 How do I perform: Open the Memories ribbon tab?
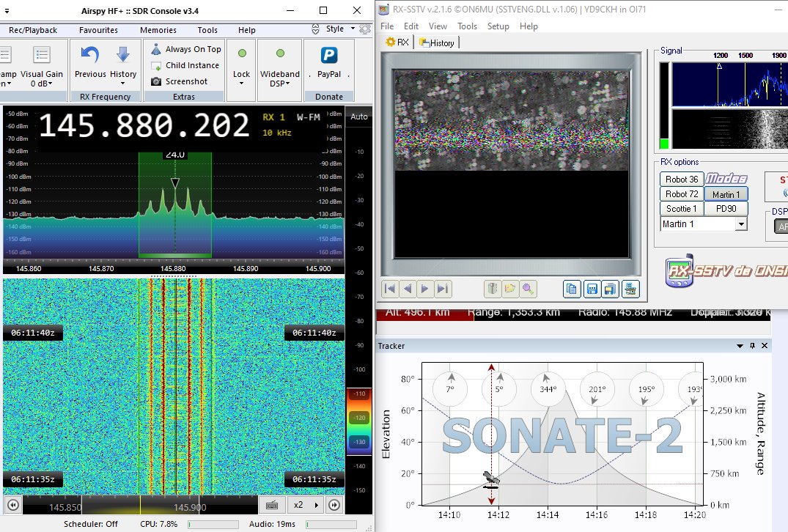pyautogui.click(x=158, y=30)
